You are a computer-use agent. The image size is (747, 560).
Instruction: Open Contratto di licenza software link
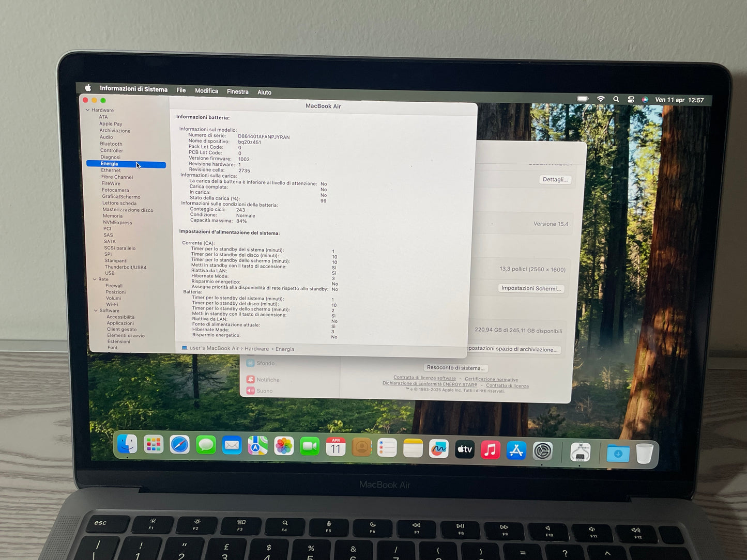424,378
